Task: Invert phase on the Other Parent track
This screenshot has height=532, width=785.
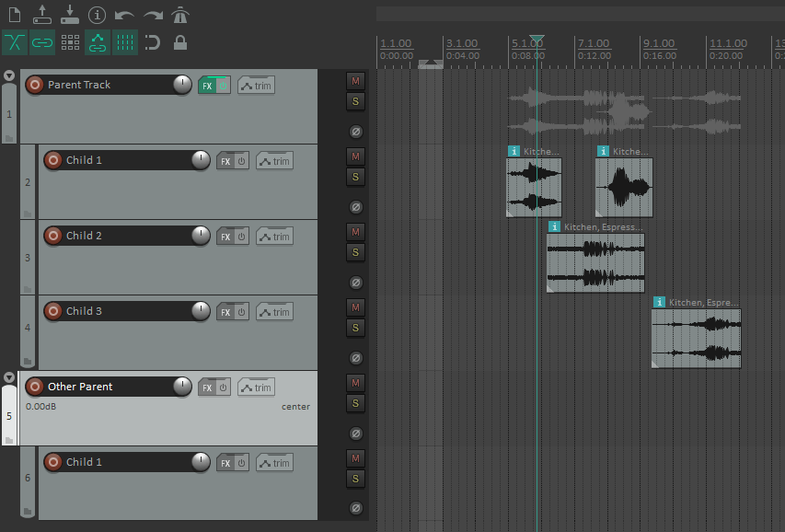Action: click(354, 433)
